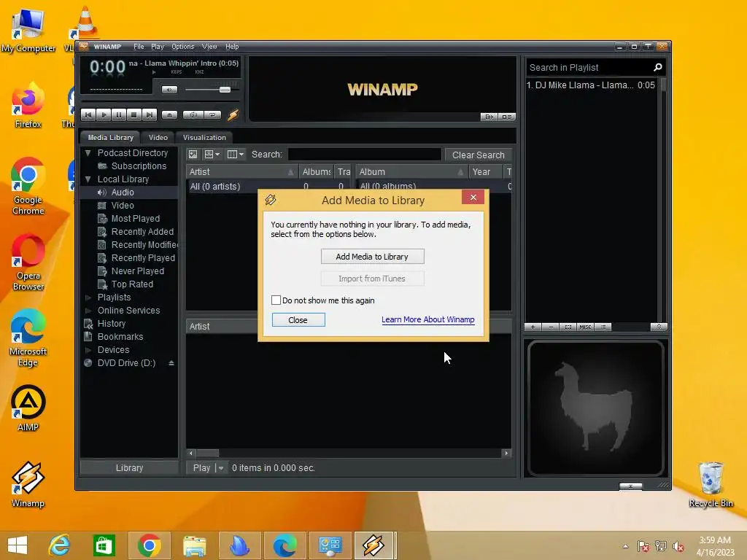Image resolution: width=747 pixels, height=560 pixels.
Task: Switch to the Visualization tab
Action: point(204,138)
